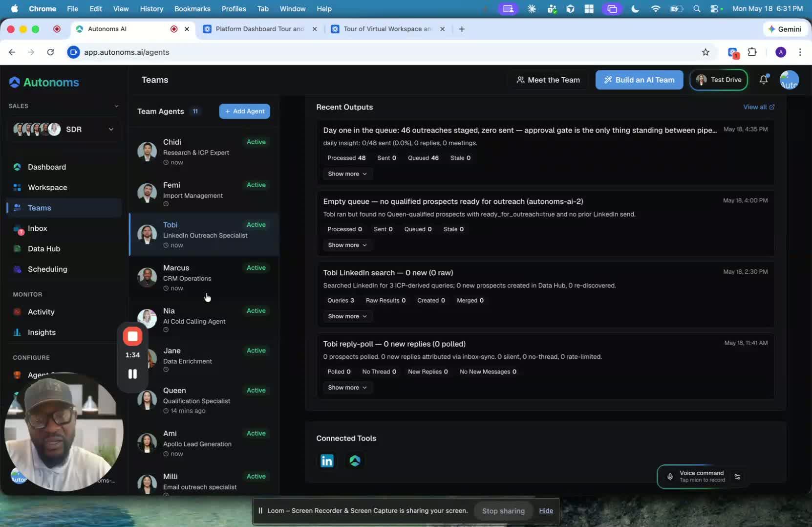Open Gemini in Chrome
Viewport: 812px width, 527px height.
pos(785,29)
